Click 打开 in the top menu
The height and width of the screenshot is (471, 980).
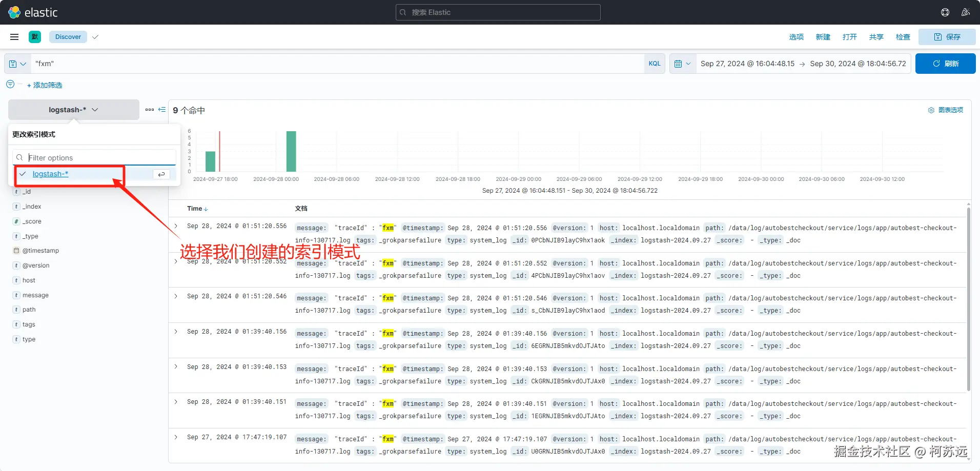pos(850,37)
